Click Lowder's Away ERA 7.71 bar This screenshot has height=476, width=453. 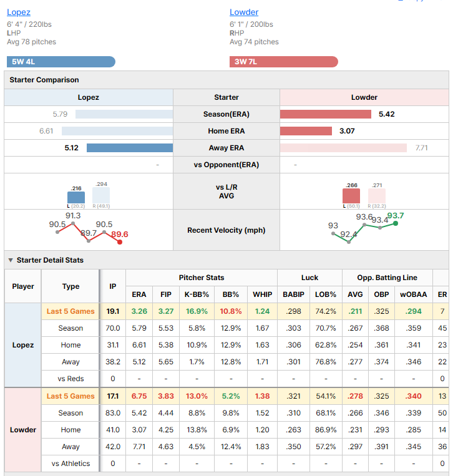click(343, 148)
